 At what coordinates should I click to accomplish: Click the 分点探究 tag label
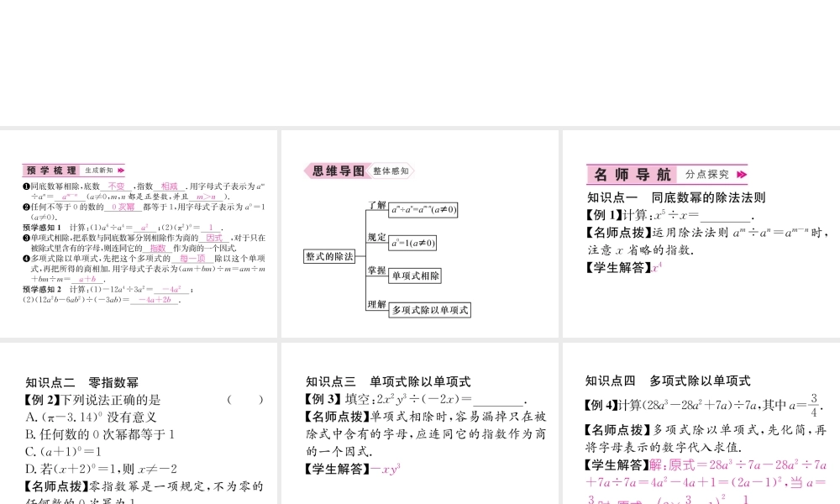point(706,174)
